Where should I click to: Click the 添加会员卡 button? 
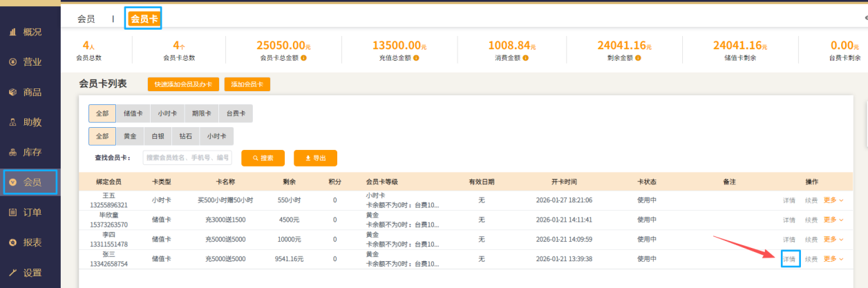click(247, 84)
